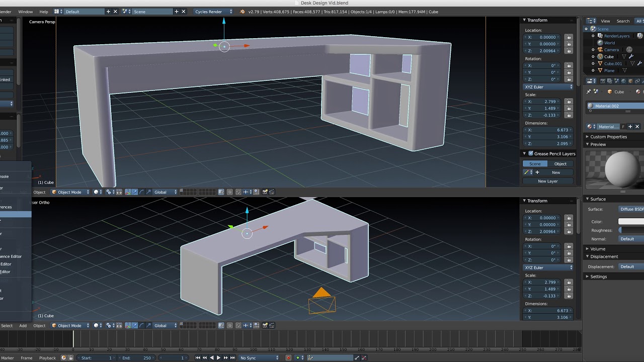Open the Surface Diffuse BSDF dropdown
This screenshot has width=644, height=362.
click(631, 209)
